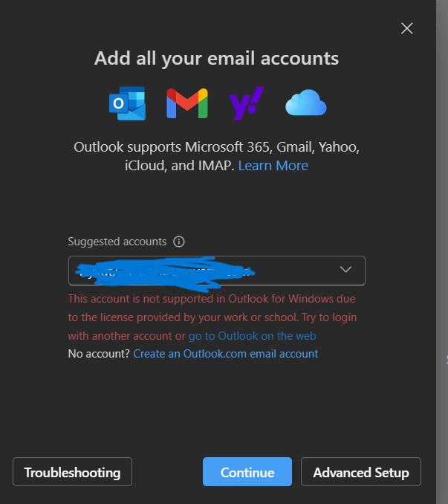Click the blue Continue button
This screenshot has height=504, width=448.
coord(247,471)
